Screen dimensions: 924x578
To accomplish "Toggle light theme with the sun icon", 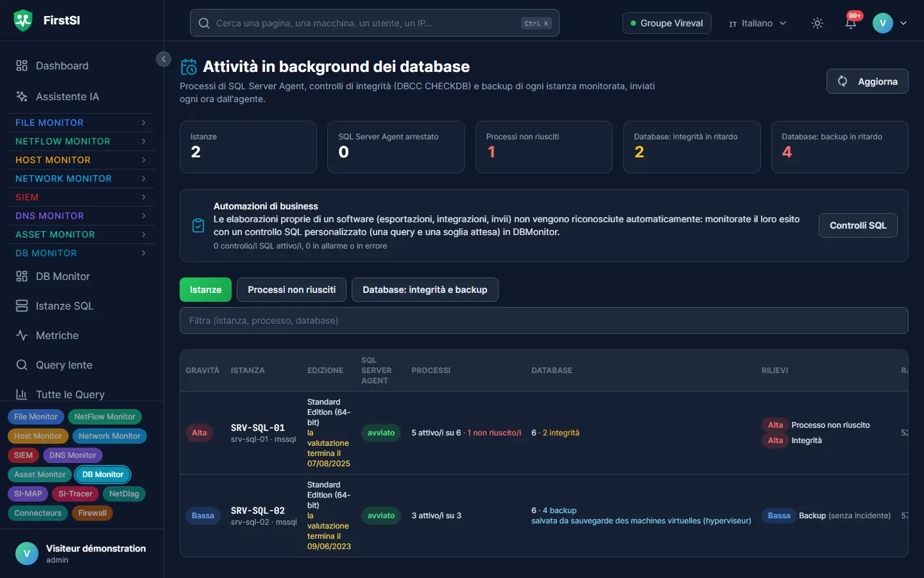I will pos(817,23).
